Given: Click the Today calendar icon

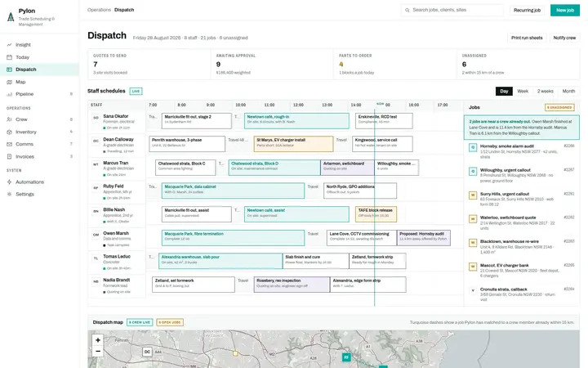Looking at the screenshot, I should click(9, 57).
